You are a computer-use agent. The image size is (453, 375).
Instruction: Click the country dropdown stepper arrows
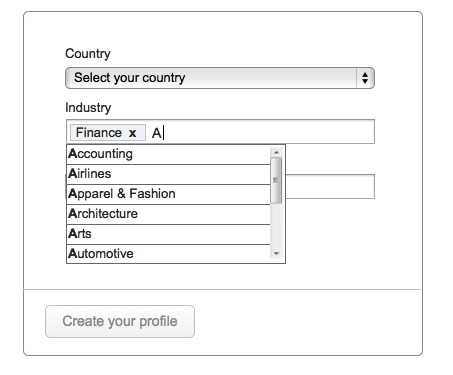point(365,78)
